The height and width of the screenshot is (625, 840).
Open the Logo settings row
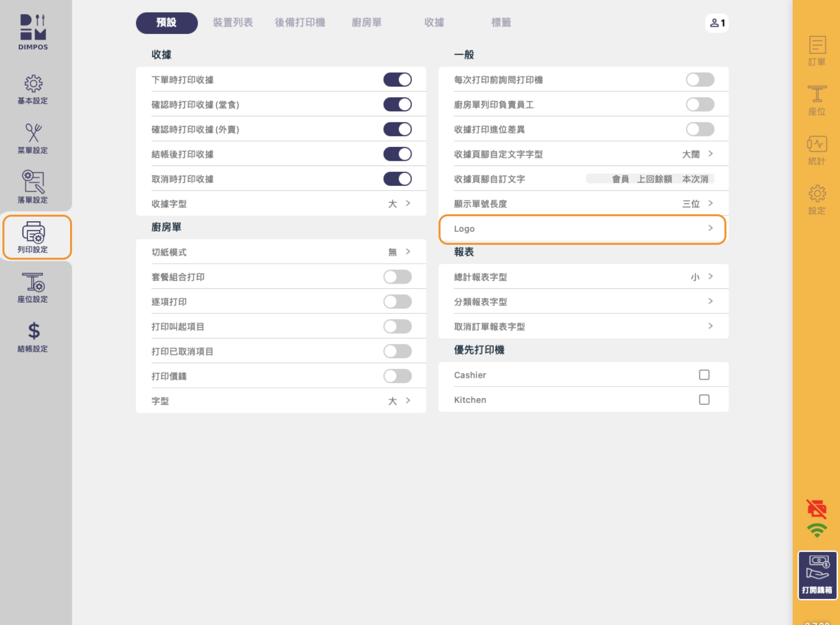[583, 229]
